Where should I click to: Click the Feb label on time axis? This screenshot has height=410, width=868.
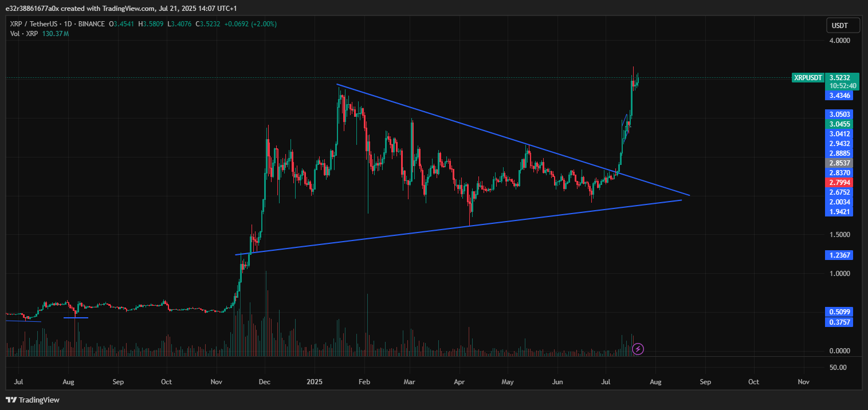363,381
